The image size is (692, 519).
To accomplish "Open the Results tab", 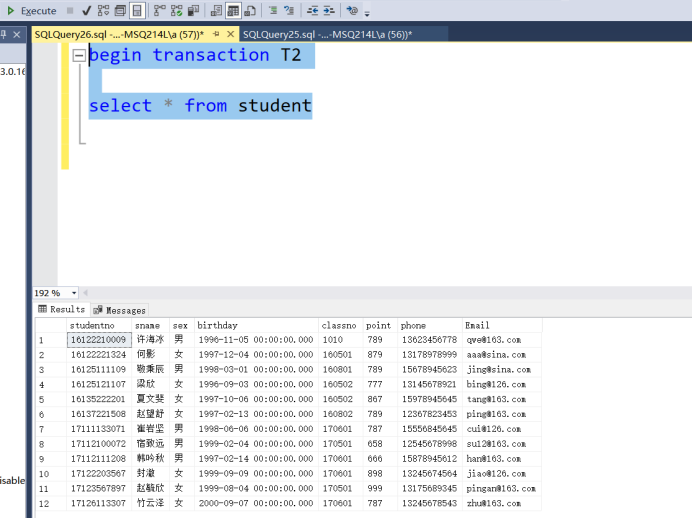I will (62, 309).
